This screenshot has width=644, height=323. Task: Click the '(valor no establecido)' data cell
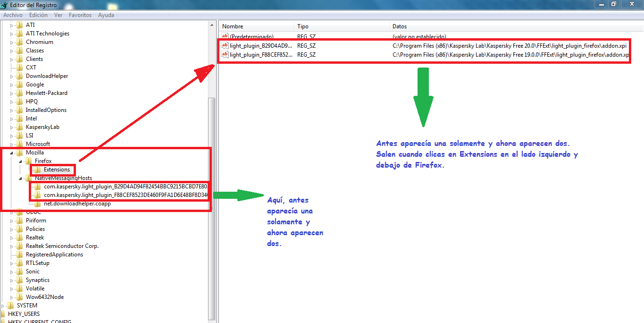click(419, 36)
